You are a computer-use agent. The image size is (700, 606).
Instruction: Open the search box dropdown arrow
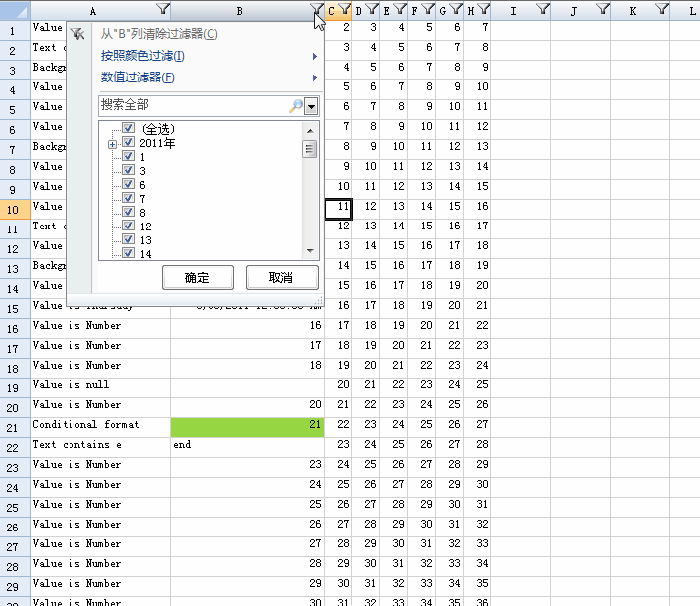tap(311, 106)
